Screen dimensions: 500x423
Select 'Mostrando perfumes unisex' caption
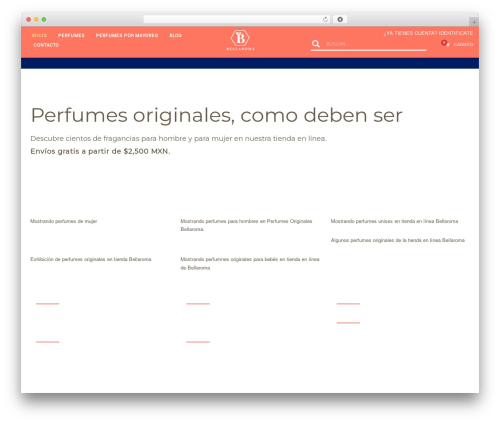[394, 221]
